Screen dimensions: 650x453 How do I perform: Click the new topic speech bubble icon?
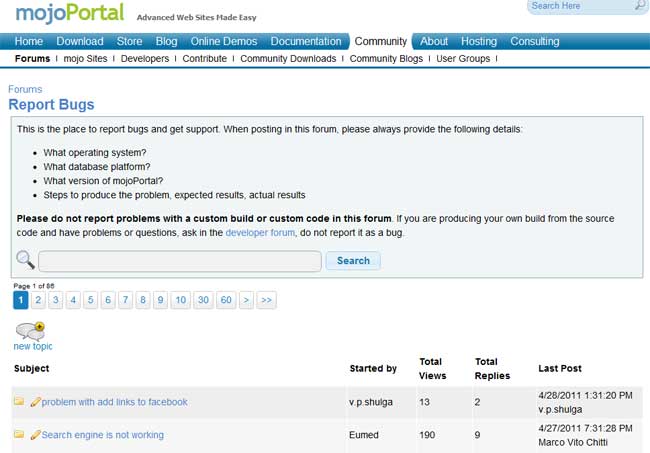click(x=30, y=331)
